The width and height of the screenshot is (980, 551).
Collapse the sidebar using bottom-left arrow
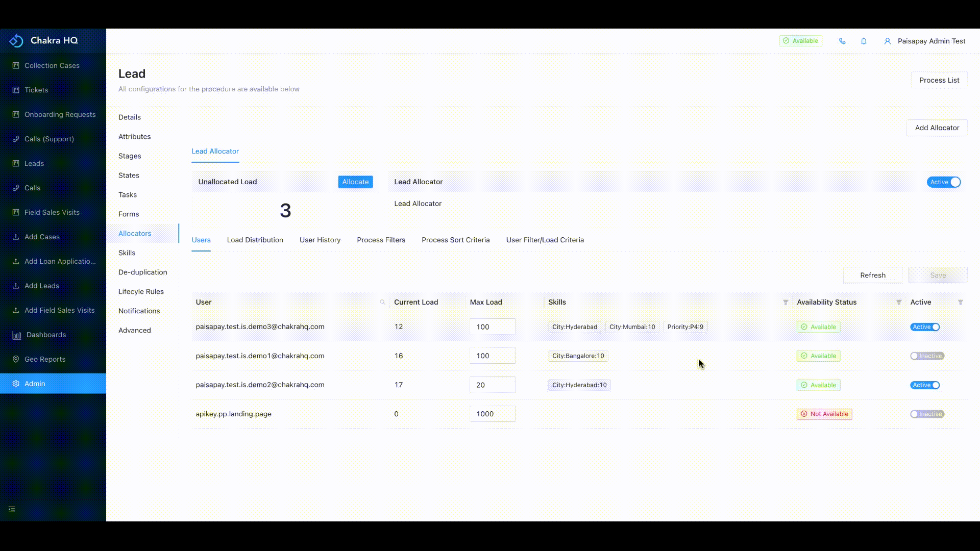11,509
